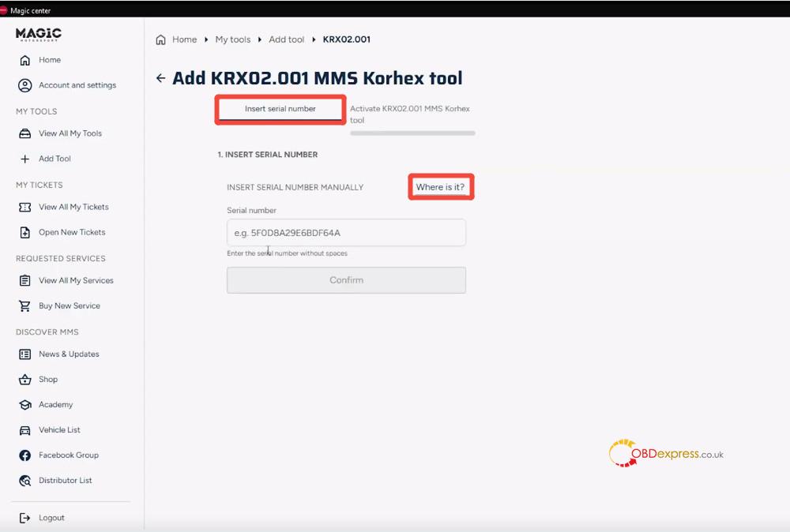This screenshot has width=790, height=532.
Task: Click the Academy graduation cap icon
Action: pos(24,405)
